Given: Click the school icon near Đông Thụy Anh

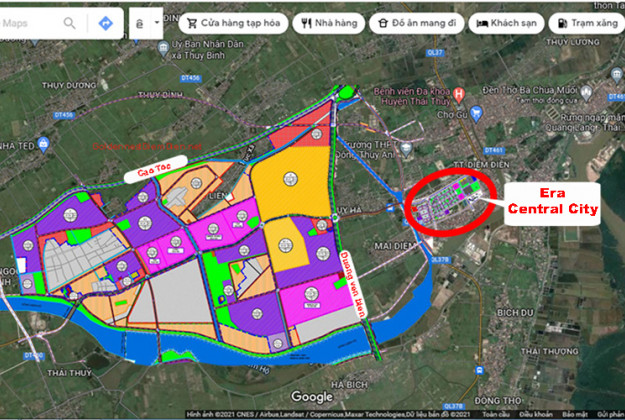Looking at the screenshot, I should [406, 149].
